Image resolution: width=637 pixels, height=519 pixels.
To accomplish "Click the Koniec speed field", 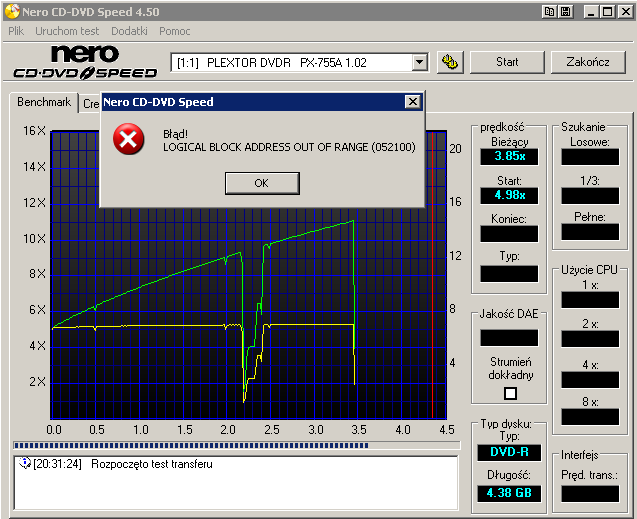I will point(509,234).
